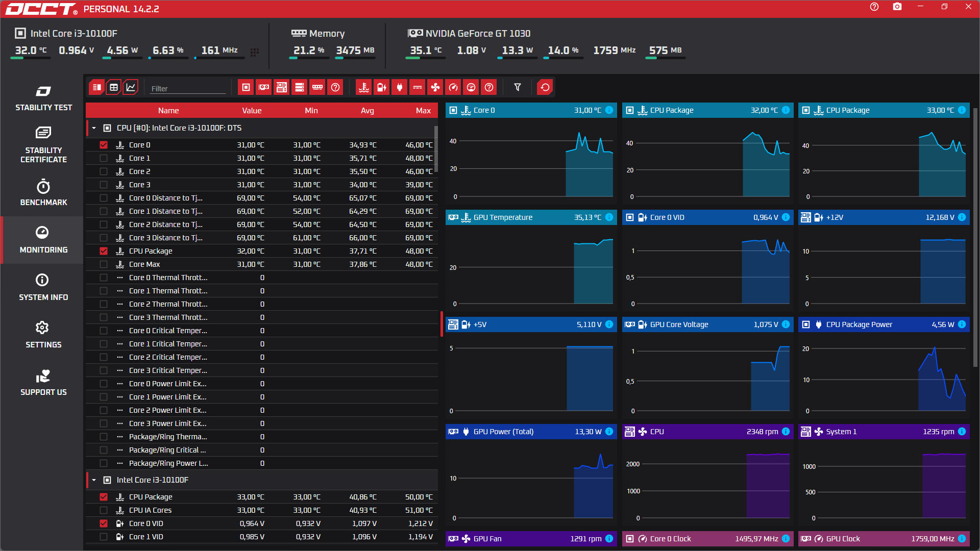Uncheck the Core 0 sensor checkbox
Image resolution: width=980 pixels, height=551 pixels.
[104, 145]
